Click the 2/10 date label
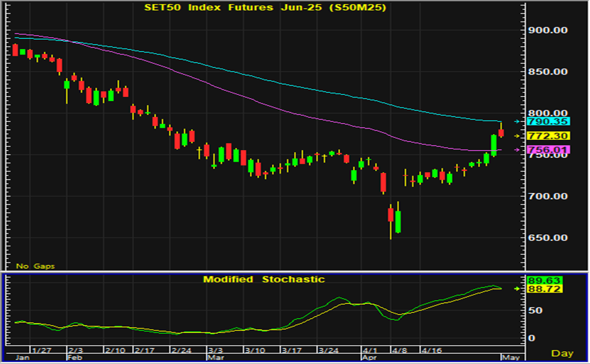Image resolution: width=590 pixels, height=364 pixels. point(115,351)
